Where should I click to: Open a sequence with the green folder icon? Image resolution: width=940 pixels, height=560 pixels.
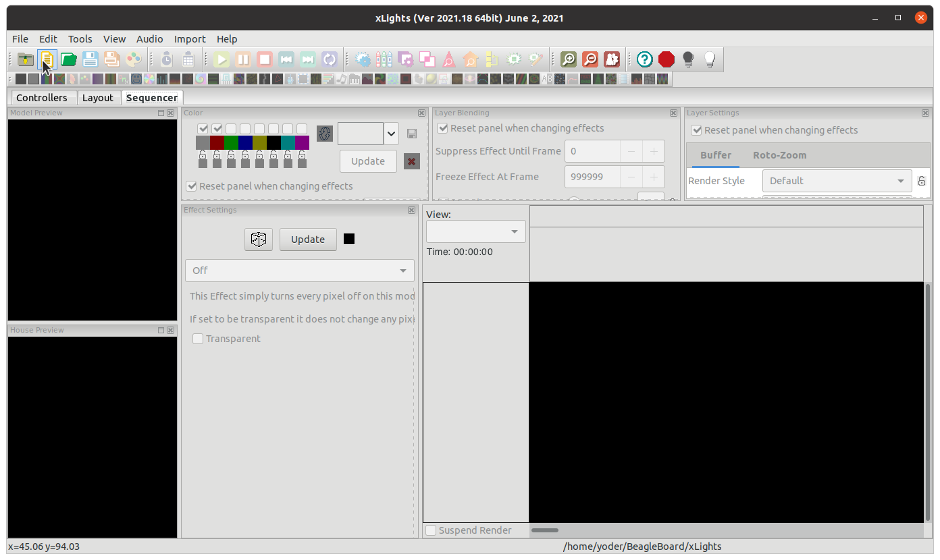68,59
